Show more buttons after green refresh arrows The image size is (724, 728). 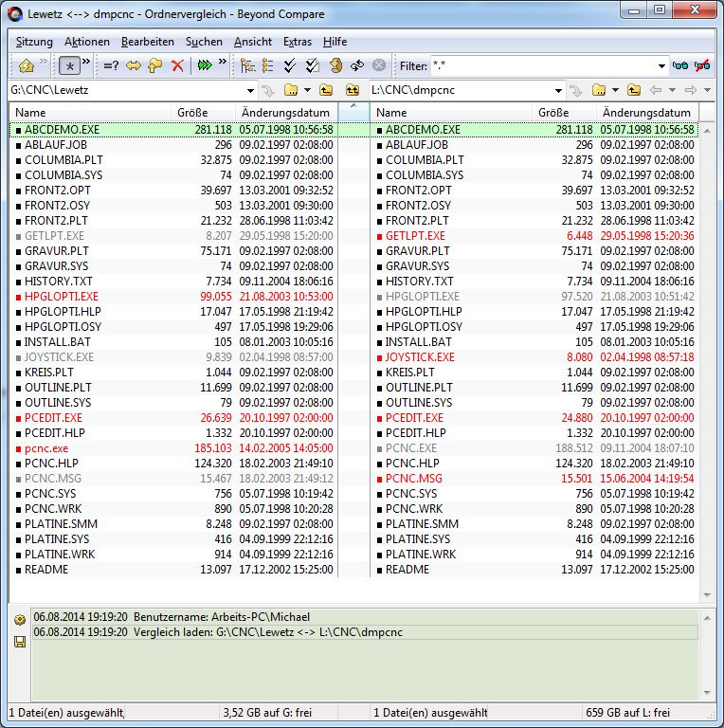[x=223, y=62]
